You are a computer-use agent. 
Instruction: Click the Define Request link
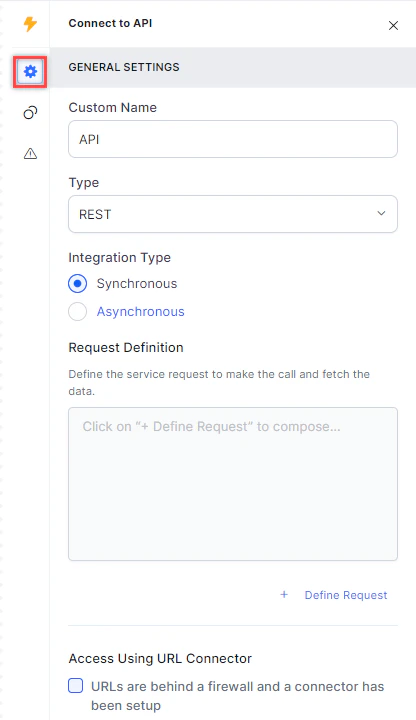coord(346,595)
